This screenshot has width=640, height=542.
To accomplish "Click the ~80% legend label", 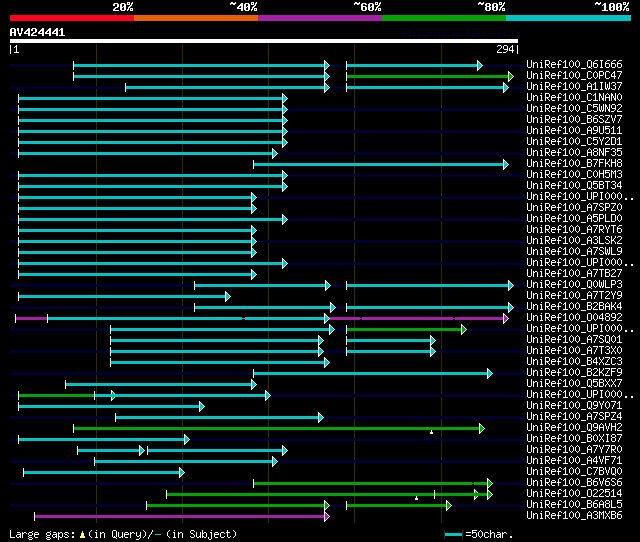I will coord(491,7).
